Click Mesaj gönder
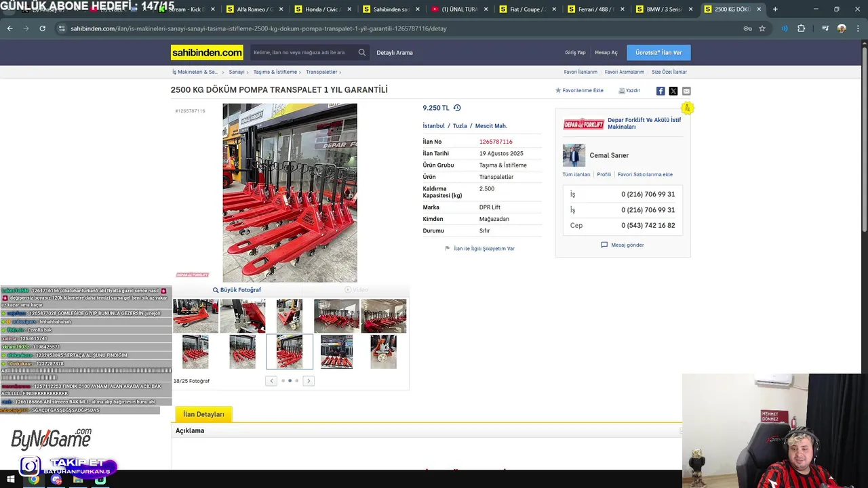Image resolution: width=868 pixels, height=488 pixels. point(623,245)
